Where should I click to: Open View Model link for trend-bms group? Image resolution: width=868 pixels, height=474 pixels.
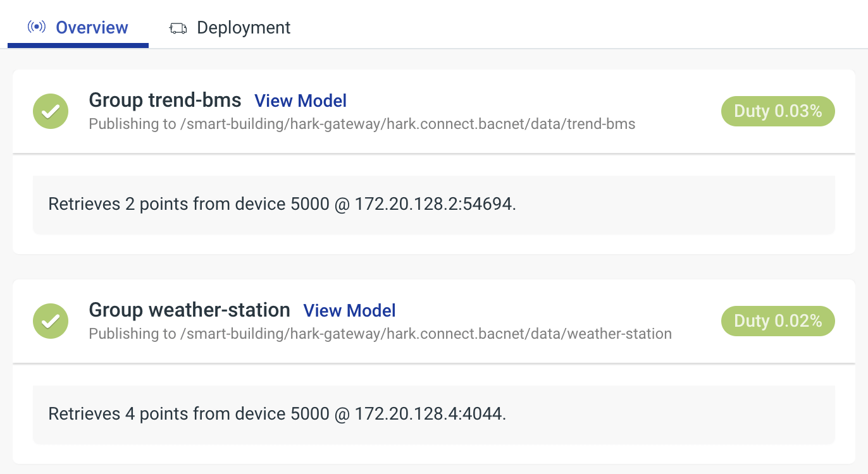[x=301, y=101]
